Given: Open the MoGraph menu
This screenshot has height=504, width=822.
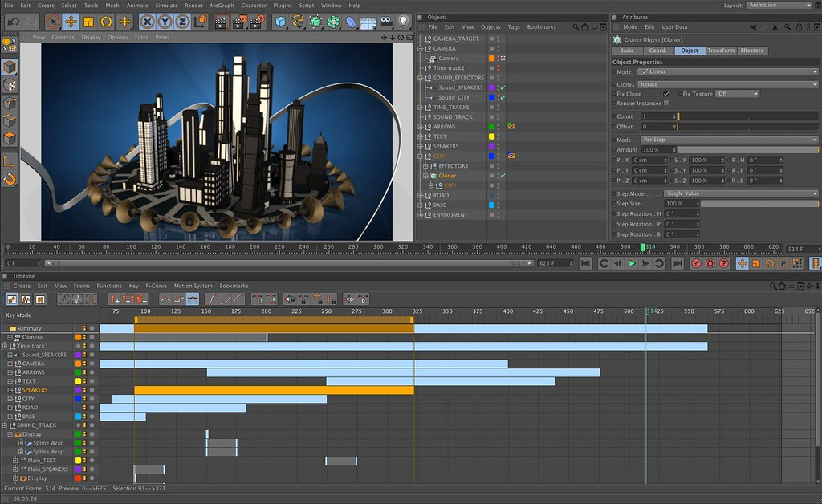Looking at the screenshot, I should (223, 6).
